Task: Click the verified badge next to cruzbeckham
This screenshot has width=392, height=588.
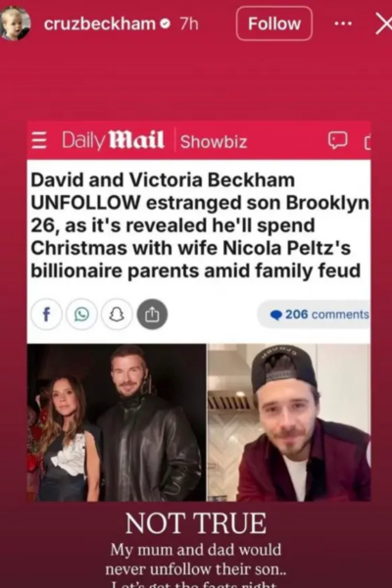Action: coord(165,24)
